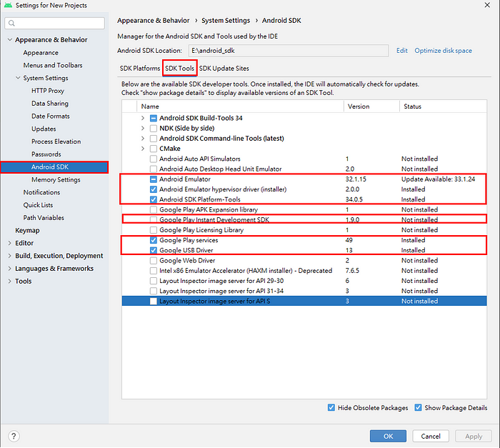
Task: Check Google Play Licensing Library checkbox
Action: tap(154, 230)
